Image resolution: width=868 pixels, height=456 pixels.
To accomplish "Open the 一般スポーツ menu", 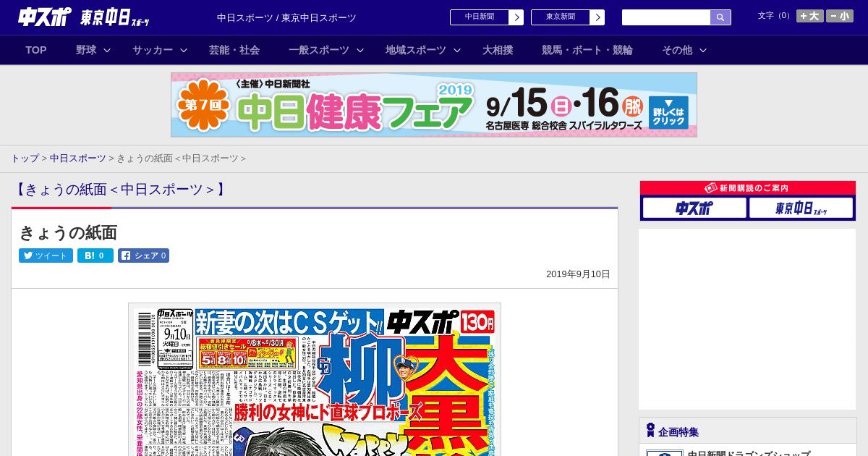I will (319, 50).
